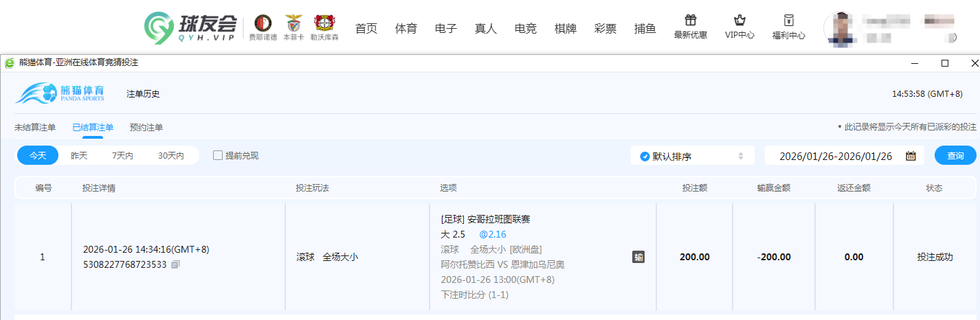Click the 输赢金额 column header
Viewport: 980px width, 320px height.
(x=773, y=187)
